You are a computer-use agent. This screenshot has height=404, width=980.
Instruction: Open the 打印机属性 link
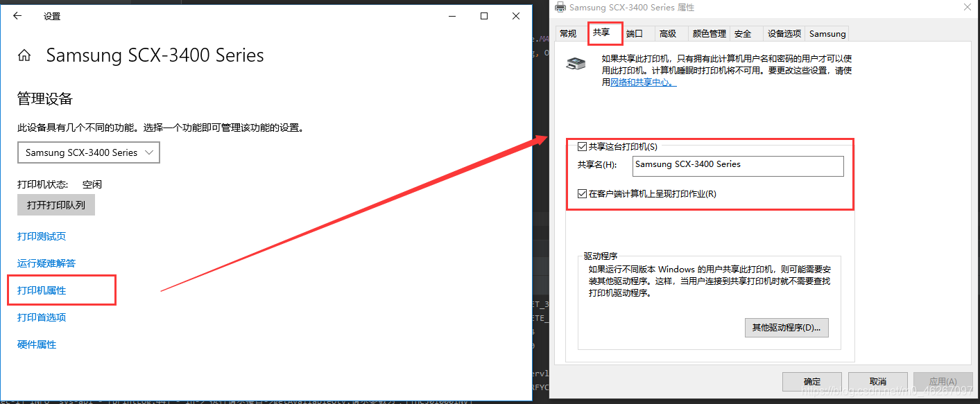(x=42, y=290)
